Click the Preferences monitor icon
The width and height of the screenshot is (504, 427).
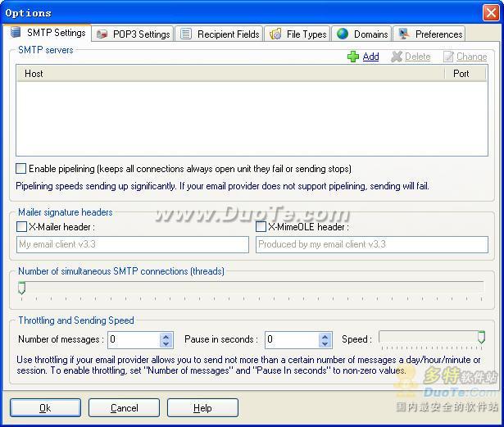tap(404, 34)
